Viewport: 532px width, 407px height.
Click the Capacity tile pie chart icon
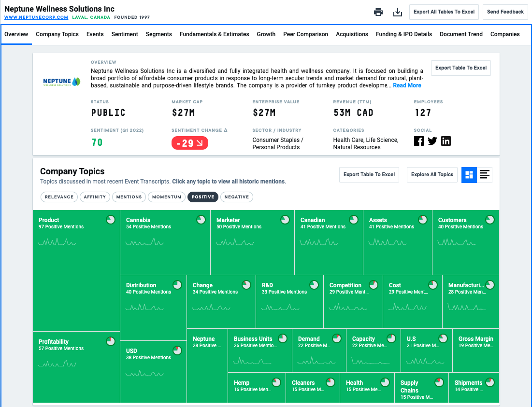tap(391, 338)
